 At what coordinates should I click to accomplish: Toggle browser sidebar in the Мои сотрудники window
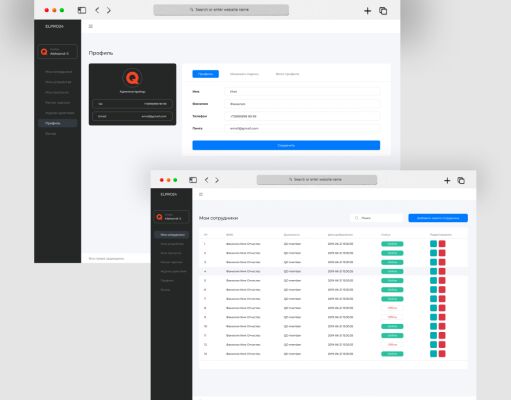(193, 180)
